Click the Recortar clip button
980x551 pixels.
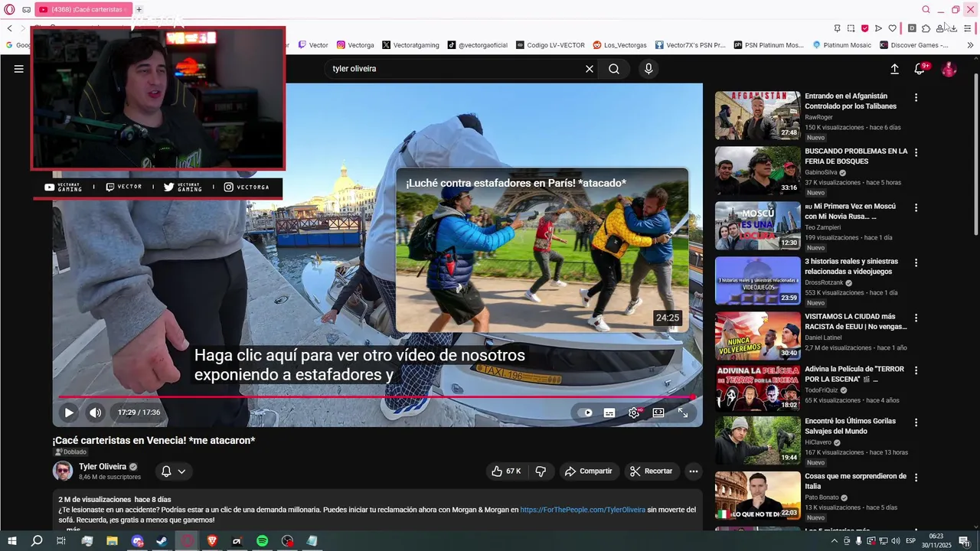pos(652,471)
